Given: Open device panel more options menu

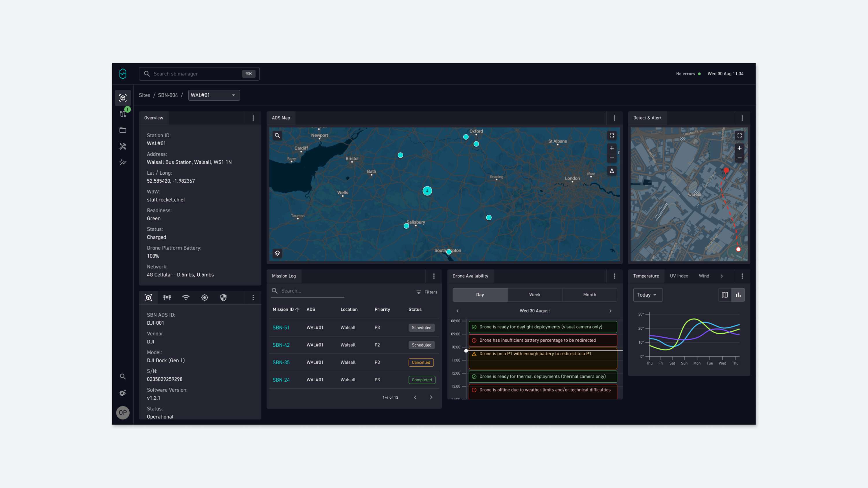Looking at the screenshot, I should (253, 298).
